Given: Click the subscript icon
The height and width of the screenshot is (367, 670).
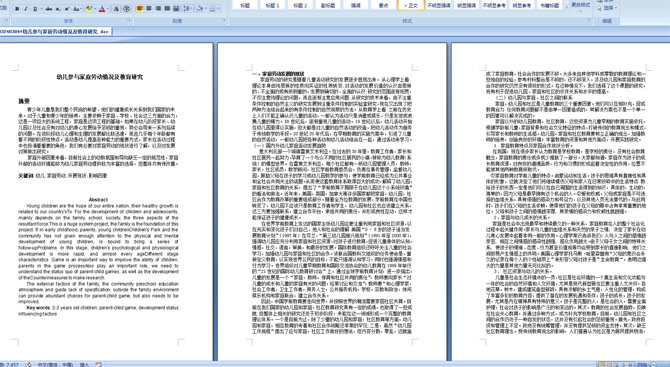Looking at the screenshot, I should coord(58,9).
